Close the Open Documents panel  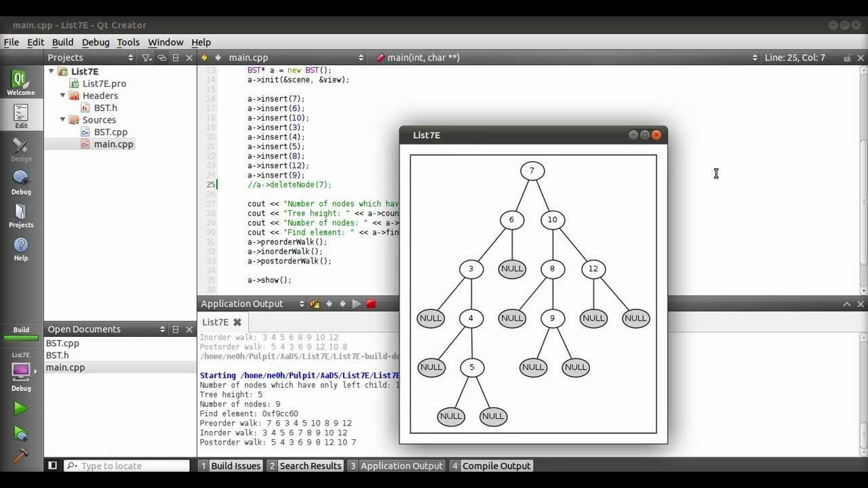pyautogui.click(x=189, y=329)
